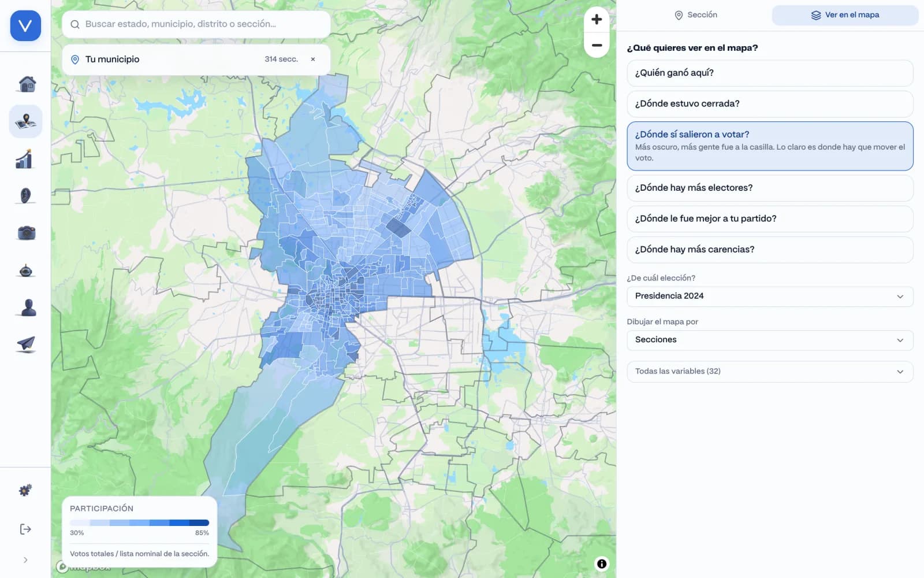Open the gears settings icon

pyautogui.click(x=25, y=490)
